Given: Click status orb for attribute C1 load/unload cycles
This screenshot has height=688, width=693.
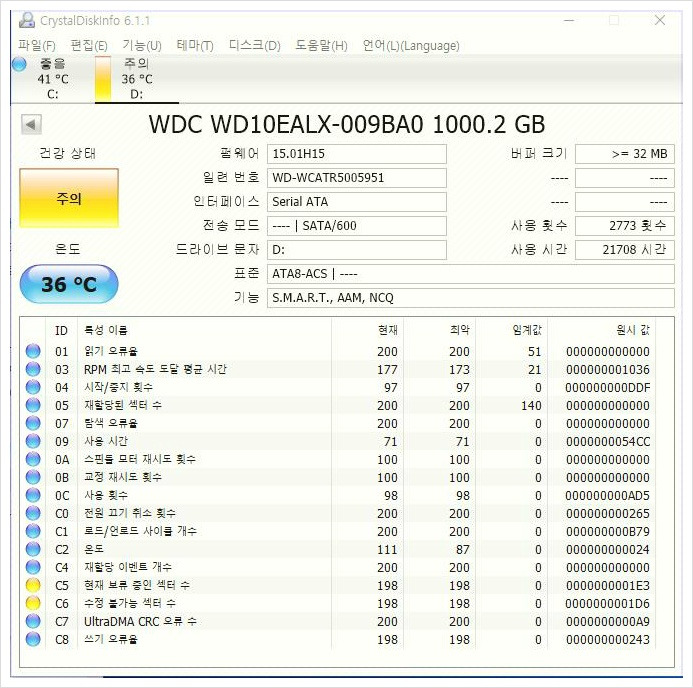Looking at the screenshot, I should coord(33,531).
